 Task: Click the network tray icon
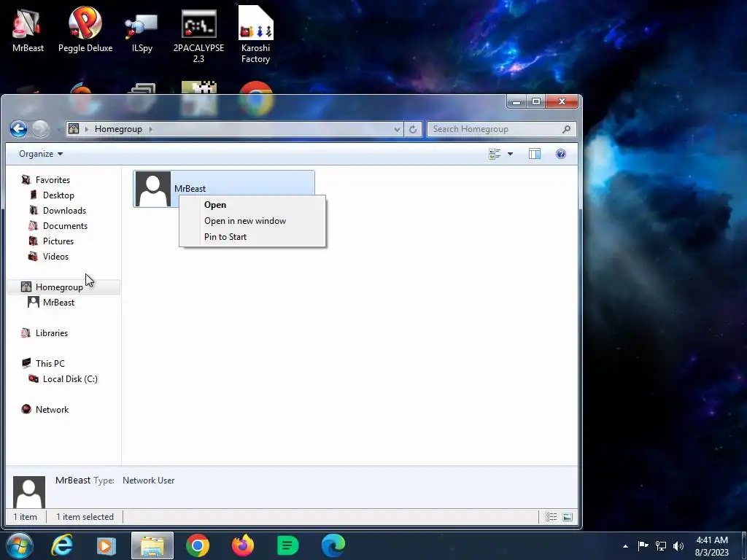pyautogui.click(x=661, y=545)
